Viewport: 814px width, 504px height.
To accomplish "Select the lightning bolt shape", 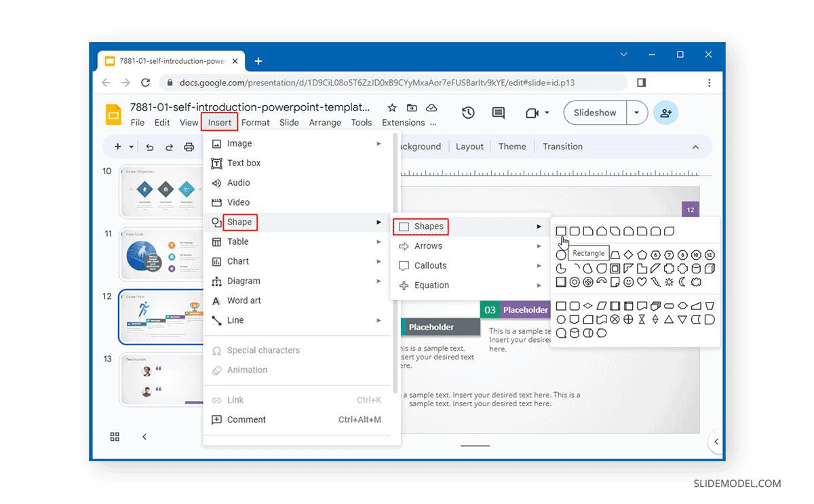I will click(x=655, y=282).
